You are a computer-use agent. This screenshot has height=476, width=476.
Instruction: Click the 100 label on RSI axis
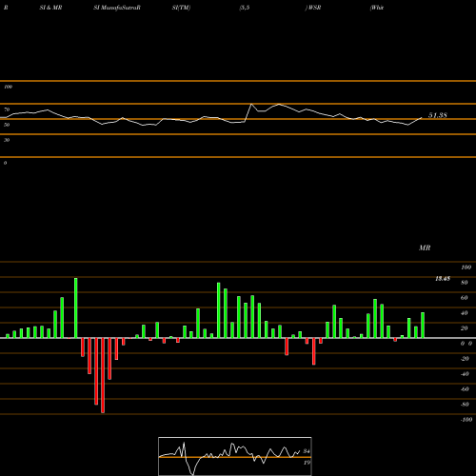(8, 87)
